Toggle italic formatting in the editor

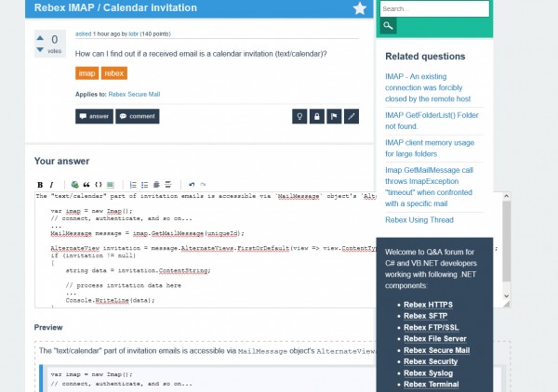(51, 185)
